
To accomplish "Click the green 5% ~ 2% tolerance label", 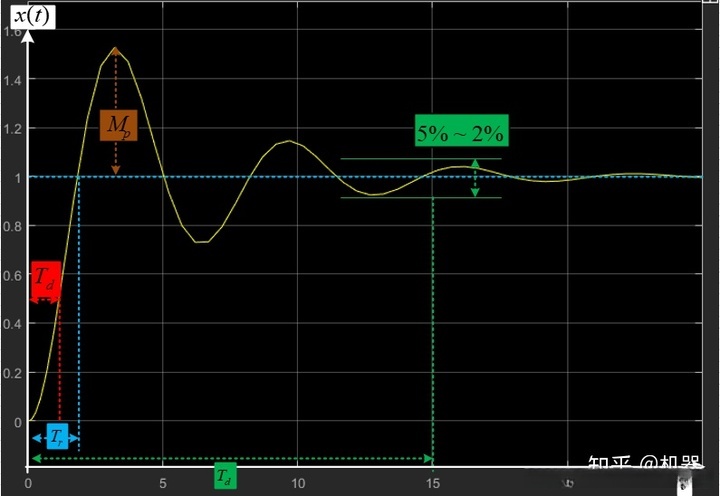I will (461, 130).
